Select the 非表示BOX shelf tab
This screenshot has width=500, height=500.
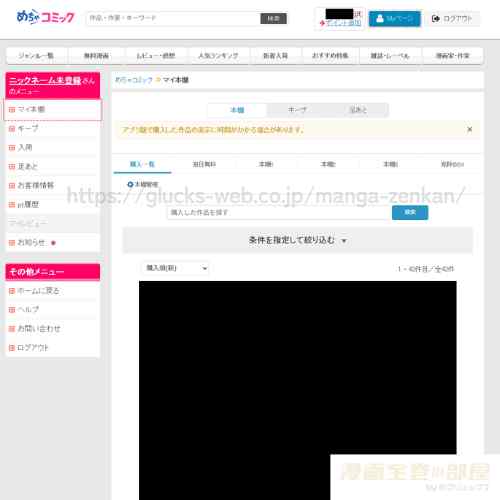(x=452, y=164)
